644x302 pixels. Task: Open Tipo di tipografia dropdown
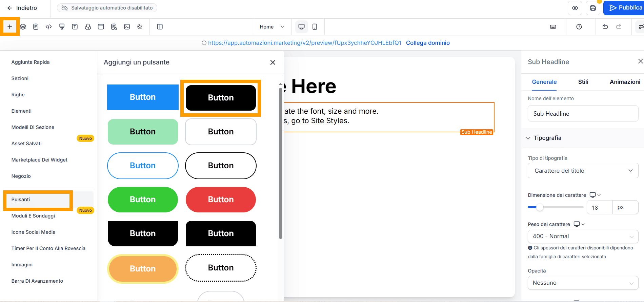point(583,171)
